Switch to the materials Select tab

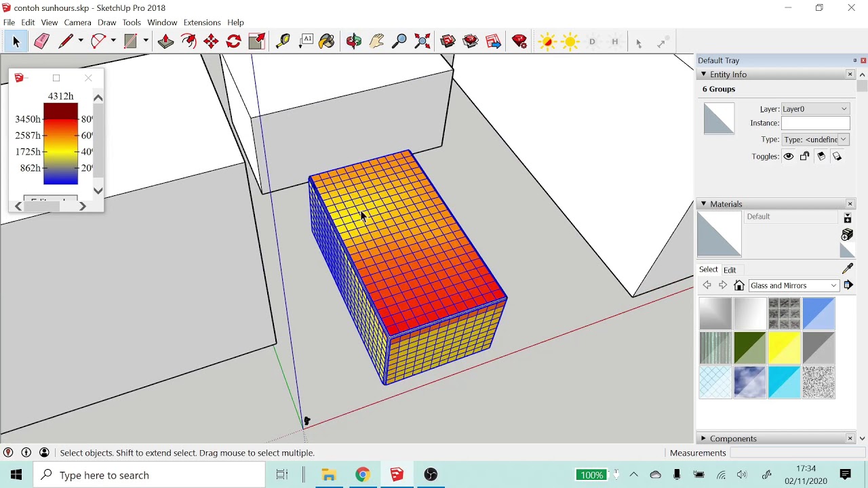coord(708,269)
